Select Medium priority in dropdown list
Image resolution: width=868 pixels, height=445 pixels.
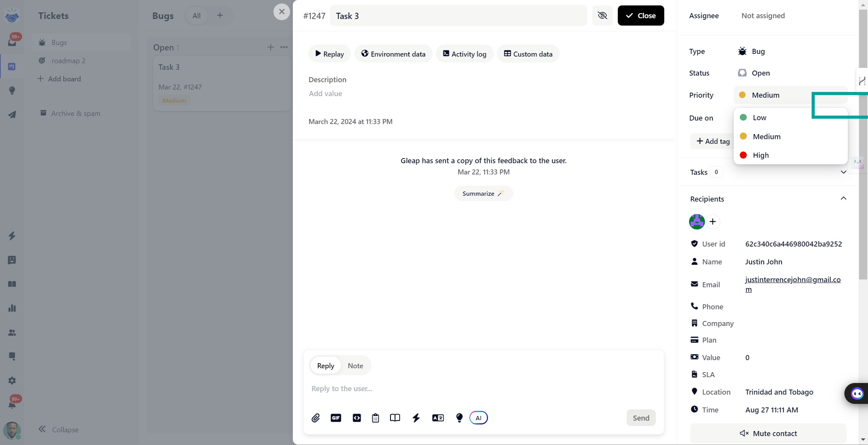click(x=791, y=136)
